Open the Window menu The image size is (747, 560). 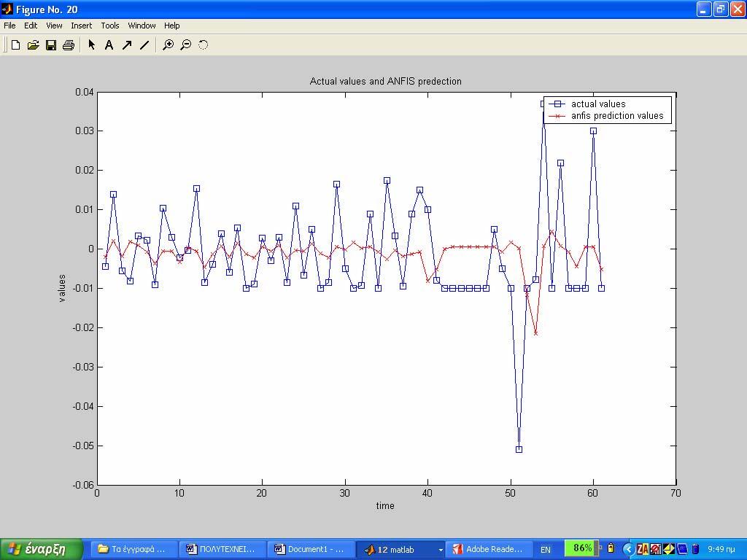click(142, 26)
